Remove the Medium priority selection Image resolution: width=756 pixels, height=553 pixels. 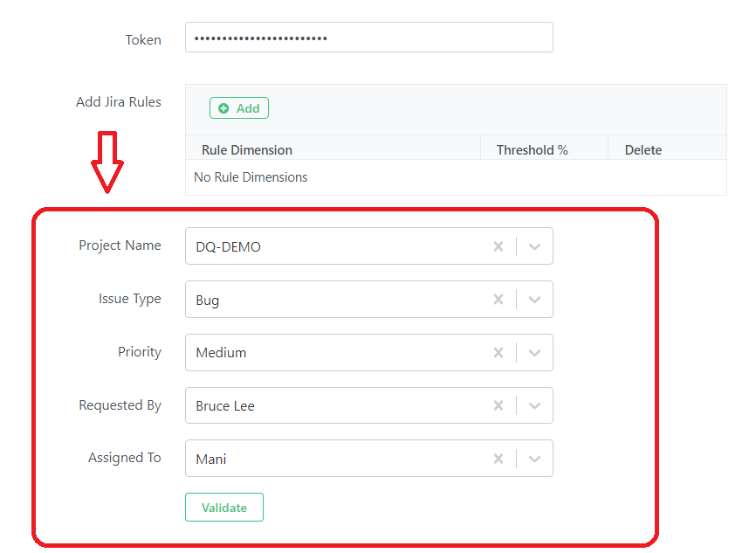(x=498, y=353)
